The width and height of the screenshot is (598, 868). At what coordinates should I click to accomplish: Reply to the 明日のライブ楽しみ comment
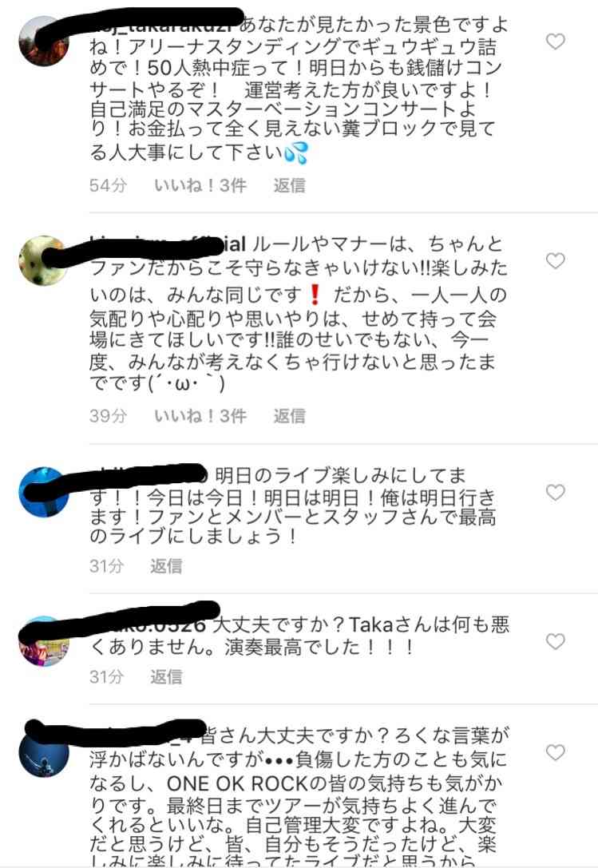click(x=165, y=565)
